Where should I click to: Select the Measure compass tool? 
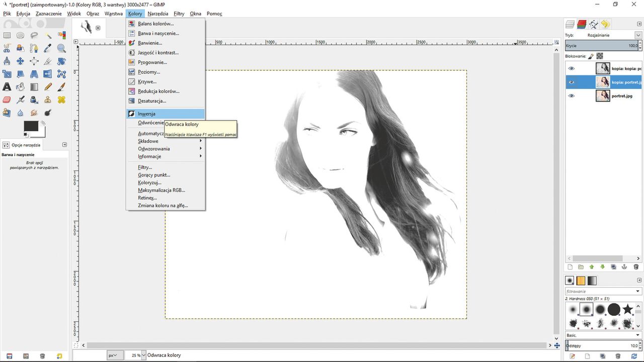click(x=7, y=61)
